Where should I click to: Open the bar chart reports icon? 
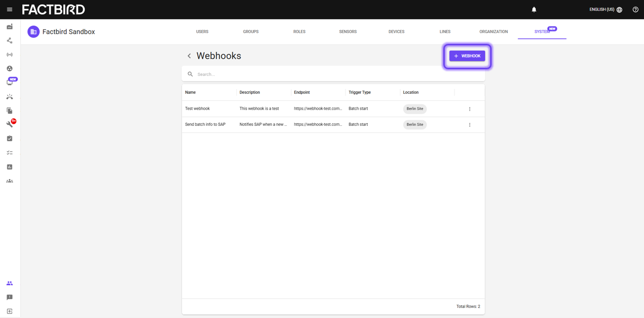(x=10, y=167)
